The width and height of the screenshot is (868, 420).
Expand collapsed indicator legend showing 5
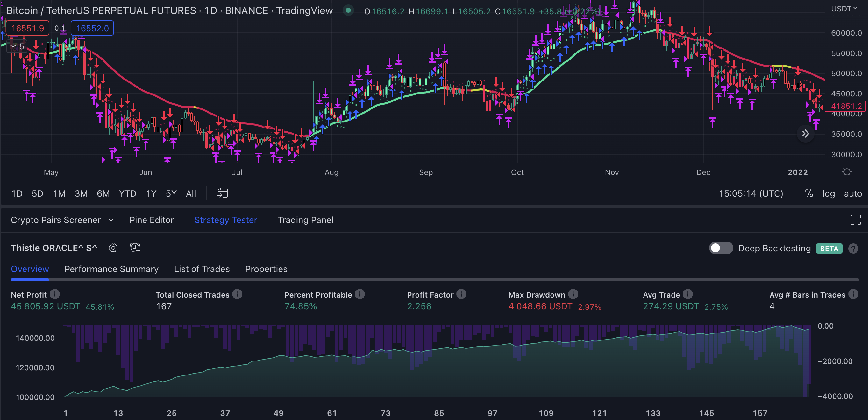[x=17, y=46]
